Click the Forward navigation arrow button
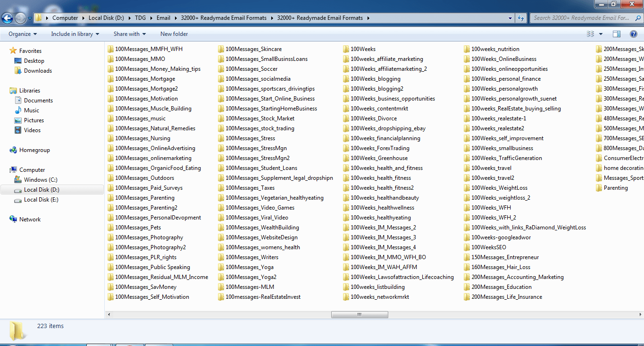This screenshot has width=644, height=346. click(x=20, y=18)
